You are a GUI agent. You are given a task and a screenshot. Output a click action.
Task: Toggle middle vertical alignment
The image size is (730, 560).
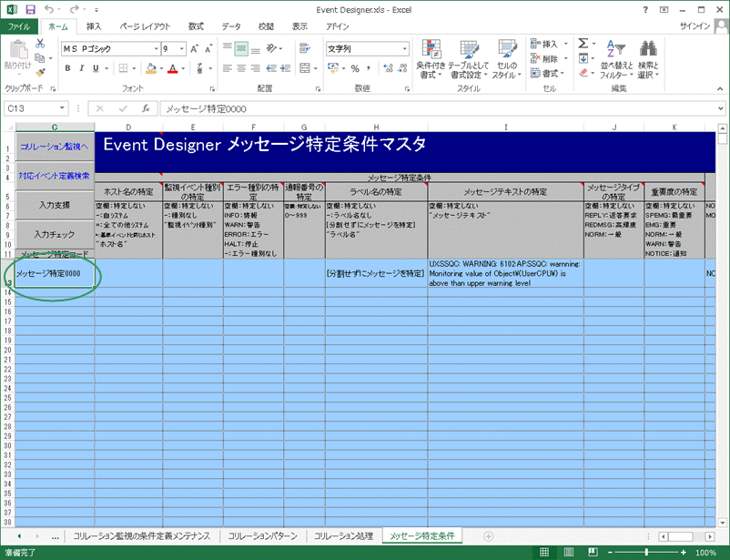click(x=241, y=48)
